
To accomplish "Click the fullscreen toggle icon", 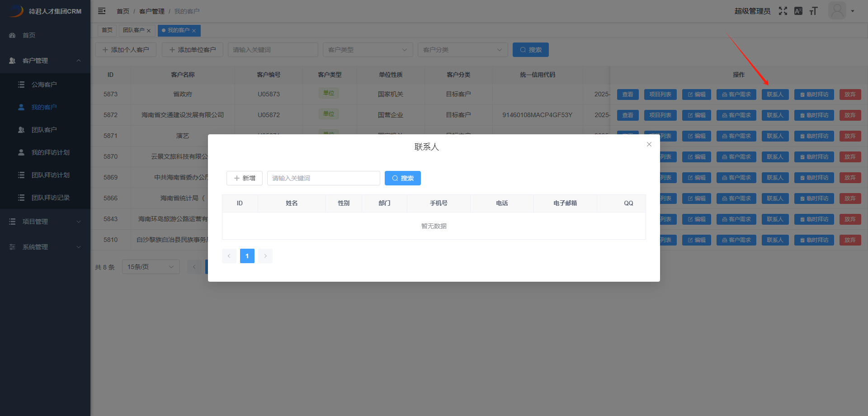I will click(x=783, y=11).
